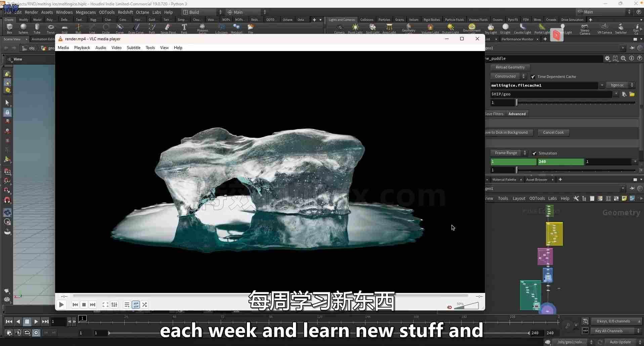Switch to the Advanced tab
644x346 pixels.
517,114
